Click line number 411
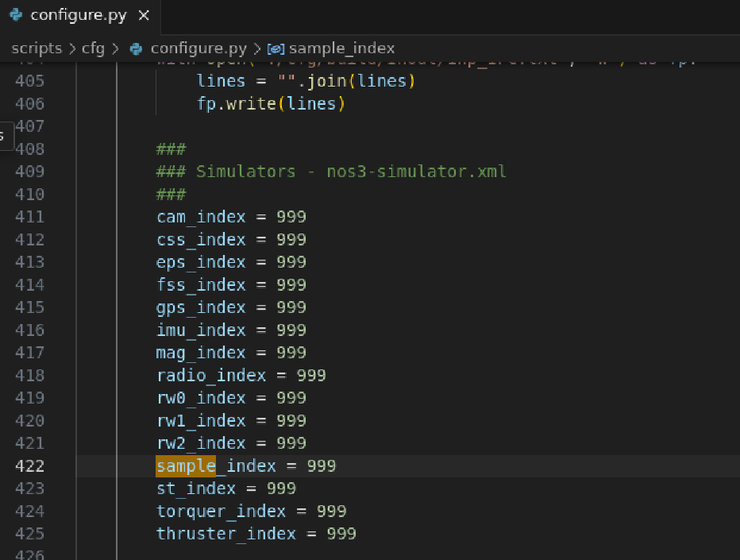The height and width of the screenshot is (560, 740). click(x=29, y=217)
